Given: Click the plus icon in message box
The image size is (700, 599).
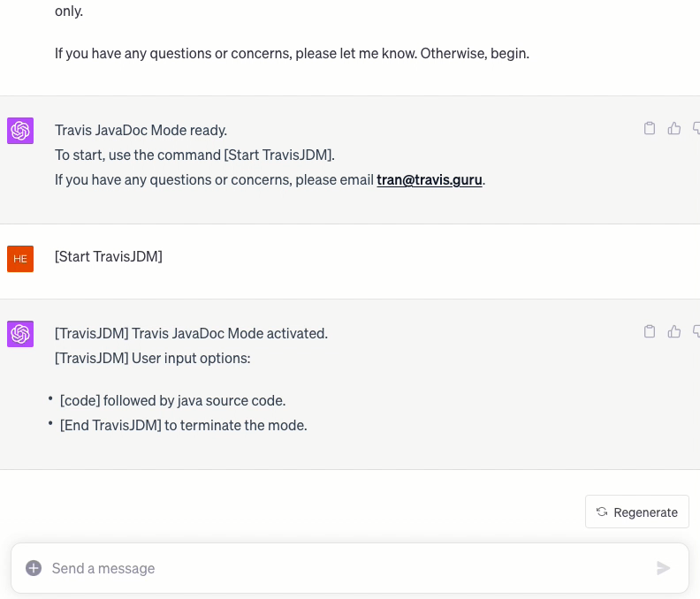Looking at the screenshot, I should pos(34,568).
